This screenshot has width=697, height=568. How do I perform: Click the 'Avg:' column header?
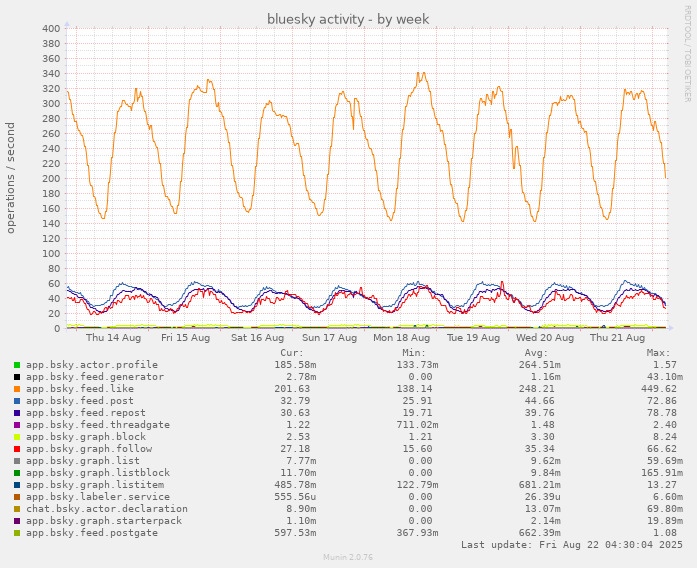point(536,353)
